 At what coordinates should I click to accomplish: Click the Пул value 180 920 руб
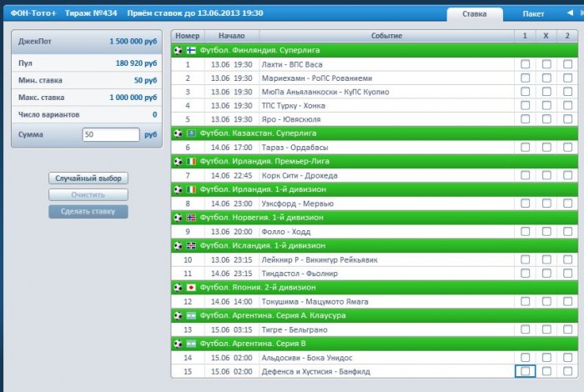pyautogui.click(x=136, y=63)
